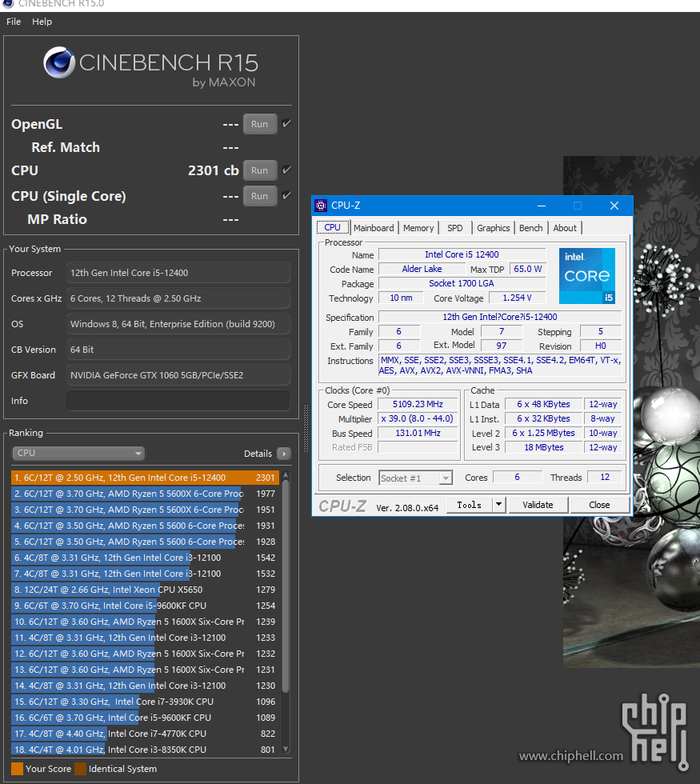Select rank 1 Core i5-12400 row

(145, 478)
